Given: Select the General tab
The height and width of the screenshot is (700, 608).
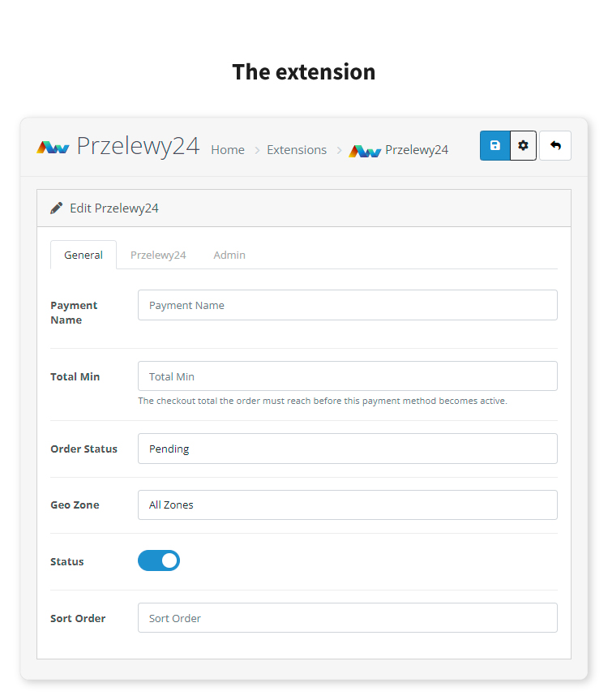Looking at the screenshot, I should tap(83, 254).
